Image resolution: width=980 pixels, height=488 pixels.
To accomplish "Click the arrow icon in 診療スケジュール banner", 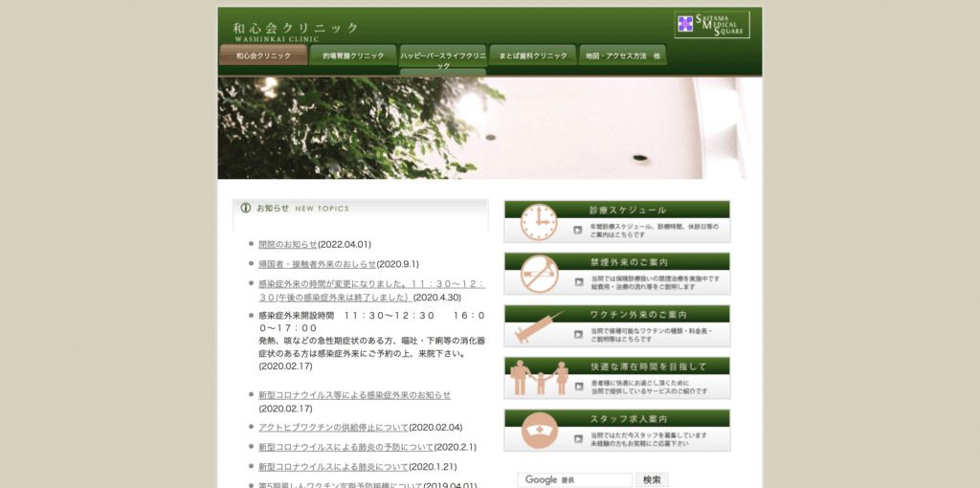I will [578, 230].
